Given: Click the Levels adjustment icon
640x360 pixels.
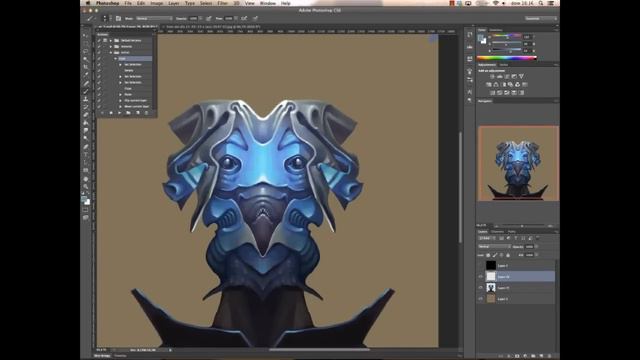Looking at the screenshot, I should coord(500,76).
